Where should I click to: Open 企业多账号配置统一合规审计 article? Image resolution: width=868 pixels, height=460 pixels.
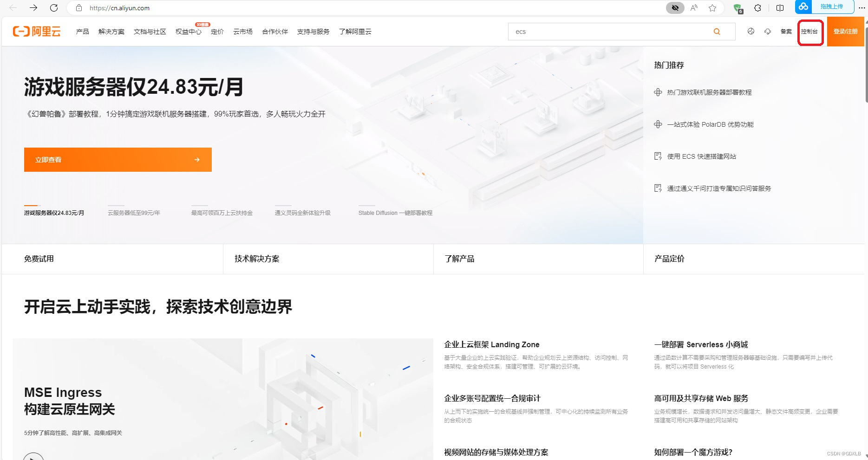click(x=492, y=398)
